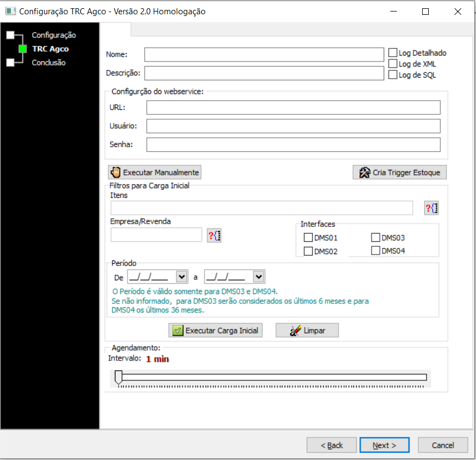This screenshot has width=476, height=460.
Task: Focus the Senha input field
Action: pyautogui.click(x=294, y=145)
